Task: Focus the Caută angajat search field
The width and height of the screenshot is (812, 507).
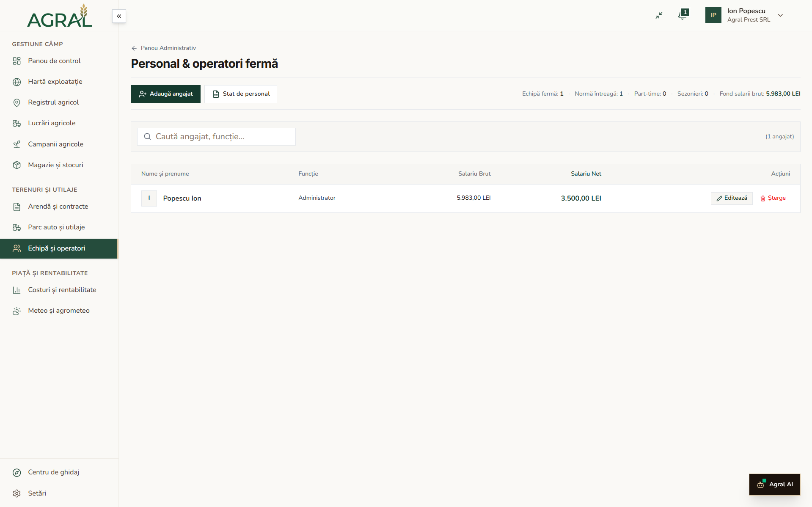Action: (x=216, y=137)
